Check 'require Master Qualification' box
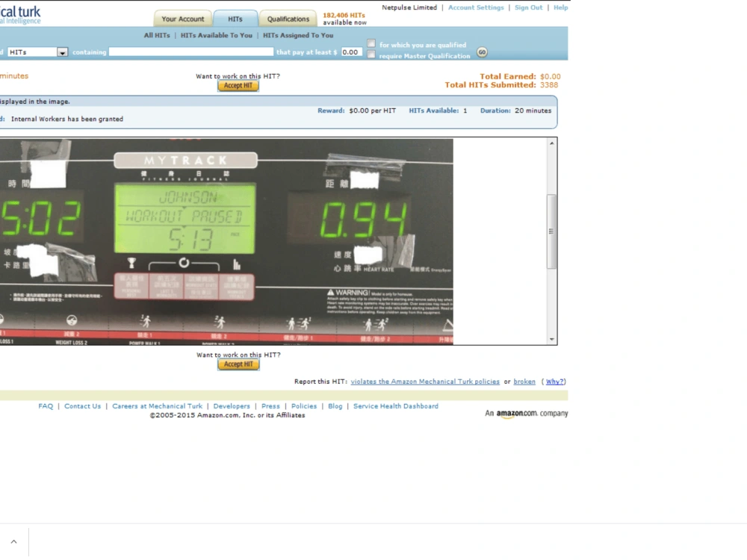The height and width of the screenshot is (560, 747). pyautogui.click(x=371, y=55)
